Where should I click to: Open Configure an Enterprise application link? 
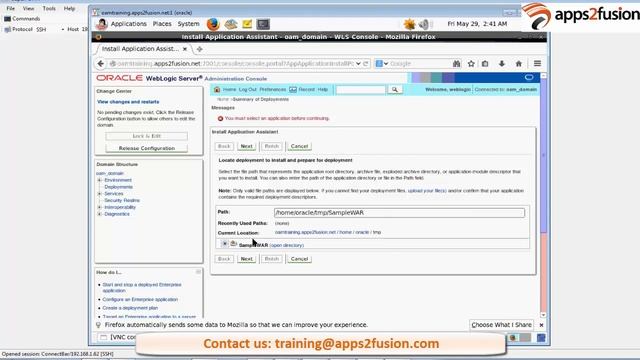point(140,299)
